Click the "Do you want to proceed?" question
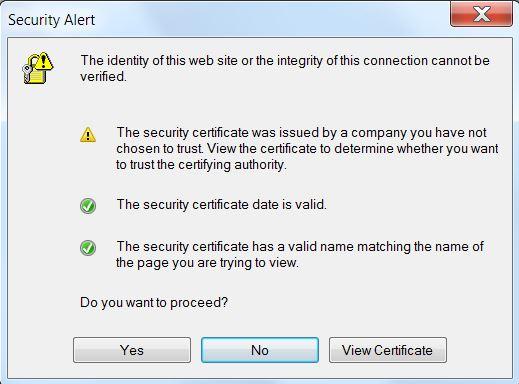 154,303
